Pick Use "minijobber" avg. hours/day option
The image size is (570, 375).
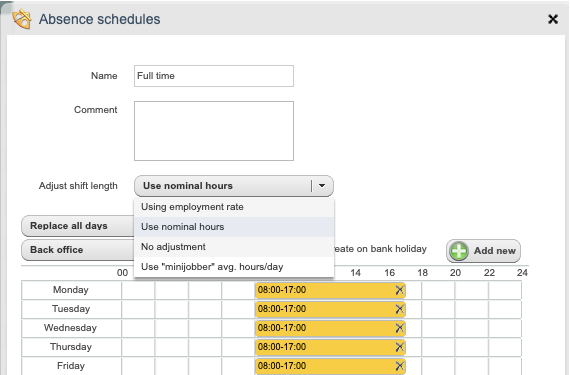coord(234,267)
